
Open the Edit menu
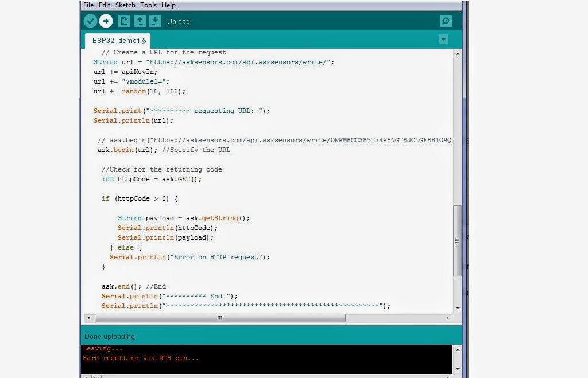pyautogui.click(x=105, y=5)
